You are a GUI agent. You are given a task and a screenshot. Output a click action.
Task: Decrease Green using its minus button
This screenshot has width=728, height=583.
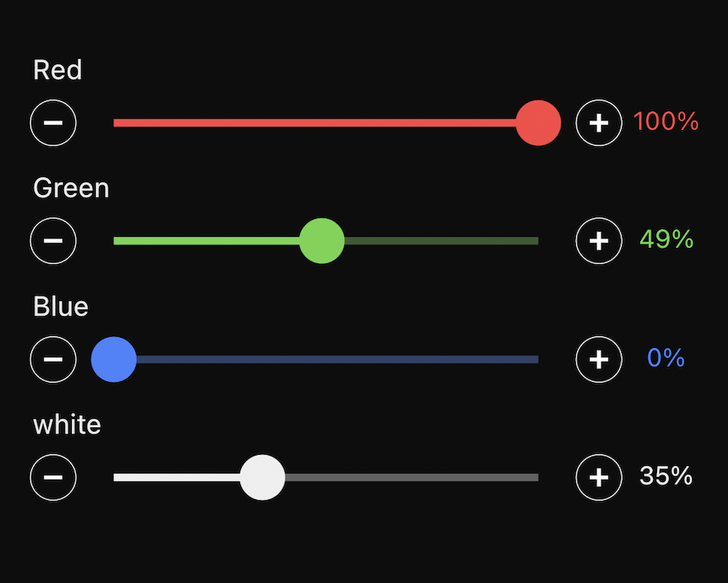(x=53, y=241)
